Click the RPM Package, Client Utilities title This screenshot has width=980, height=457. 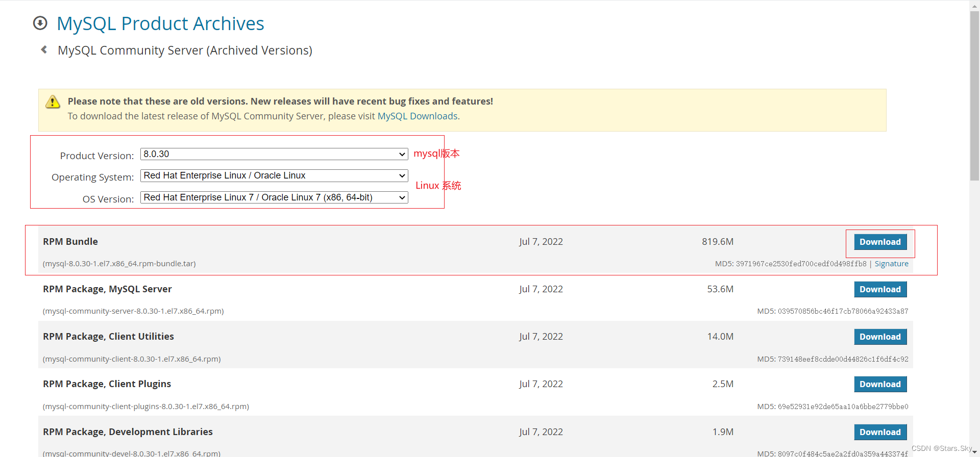(x=108, y=337)
